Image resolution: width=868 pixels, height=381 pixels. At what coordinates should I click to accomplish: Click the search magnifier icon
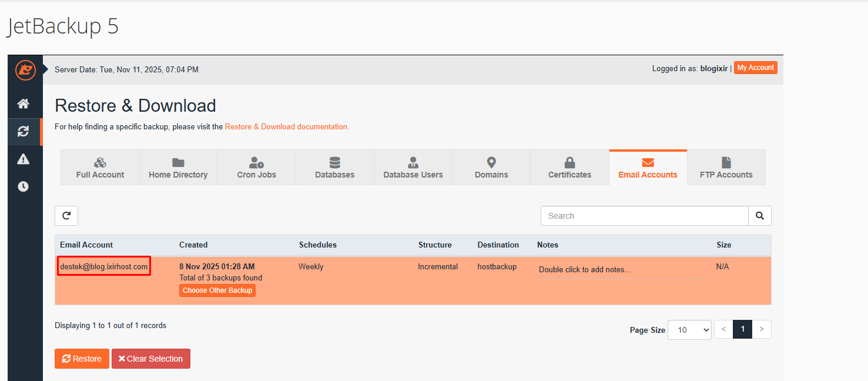coord(759,216)
